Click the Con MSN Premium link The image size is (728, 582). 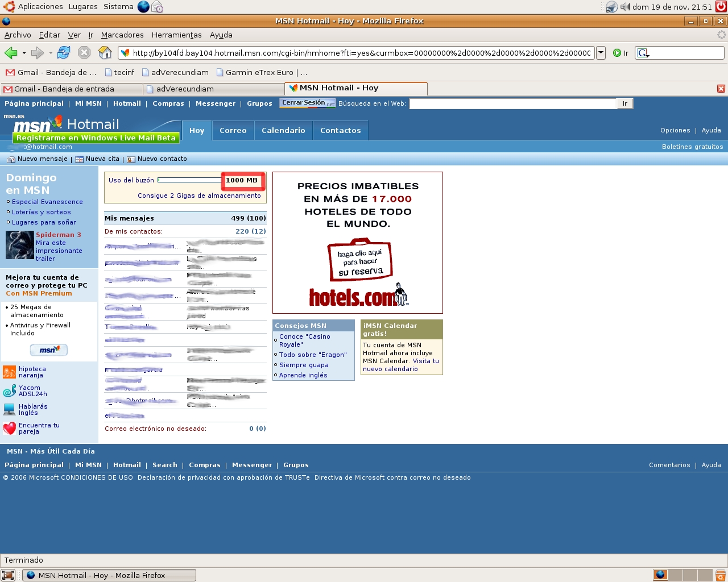(x=39, y=293)
